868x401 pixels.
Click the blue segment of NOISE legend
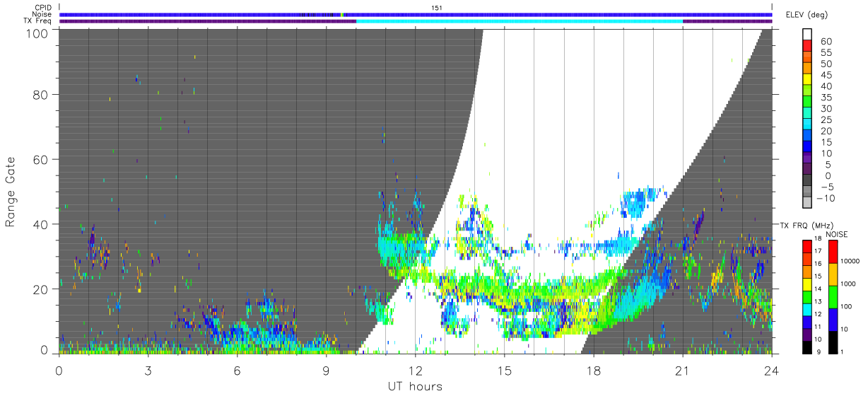tap(833, 320)
